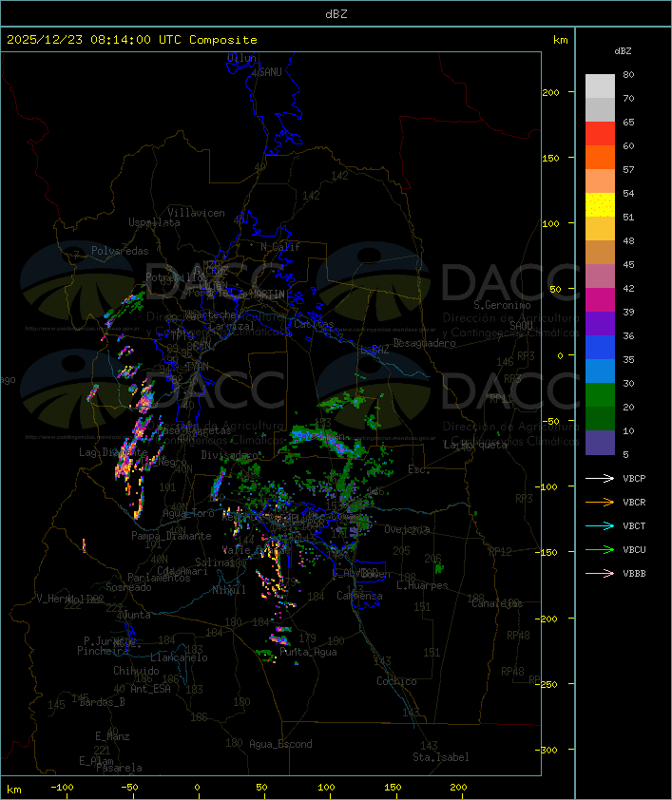
Task: Pick the peach 54–57 dBZ swatch
Action: [600, 181]
